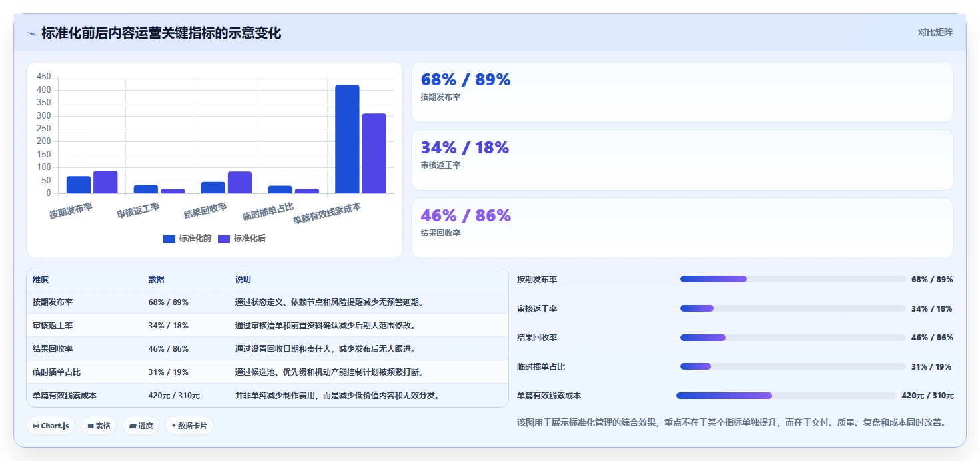Click the 按期发布率 标准化后 bar in chart
980x461 pixels.
tap(105, 182)
